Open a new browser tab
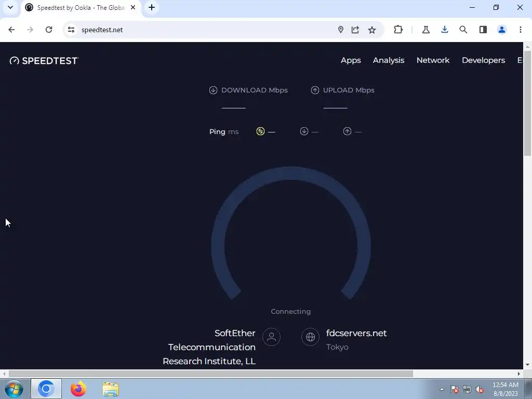This screenshot has height=399, width=532. (152, 7)
